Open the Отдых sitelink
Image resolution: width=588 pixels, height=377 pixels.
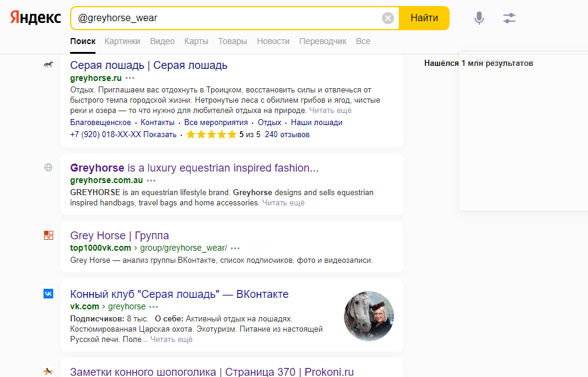pos(270,122)
